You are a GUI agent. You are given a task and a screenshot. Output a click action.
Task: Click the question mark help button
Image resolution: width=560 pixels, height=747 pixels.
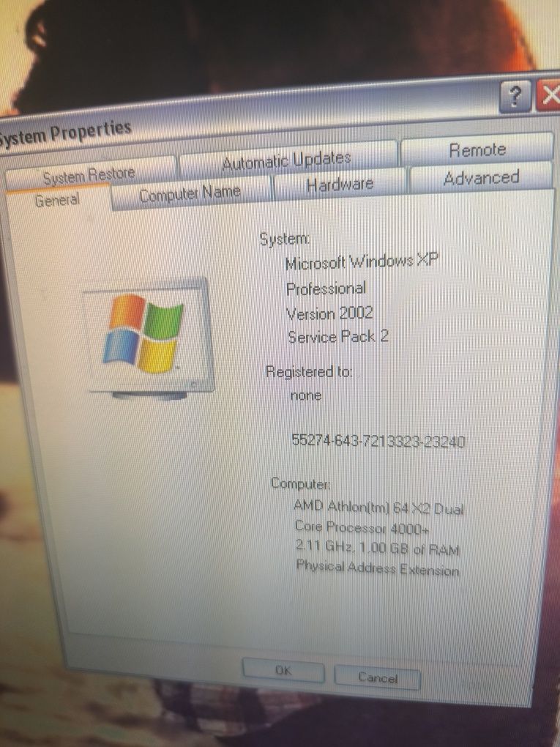point(515,97)
